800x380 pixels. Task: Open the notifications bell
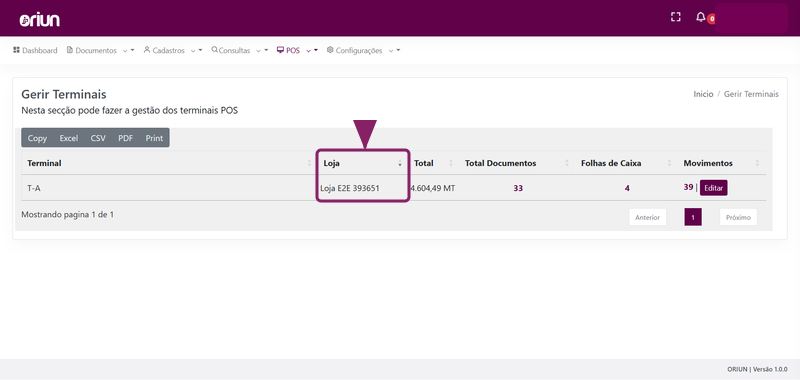701,17
